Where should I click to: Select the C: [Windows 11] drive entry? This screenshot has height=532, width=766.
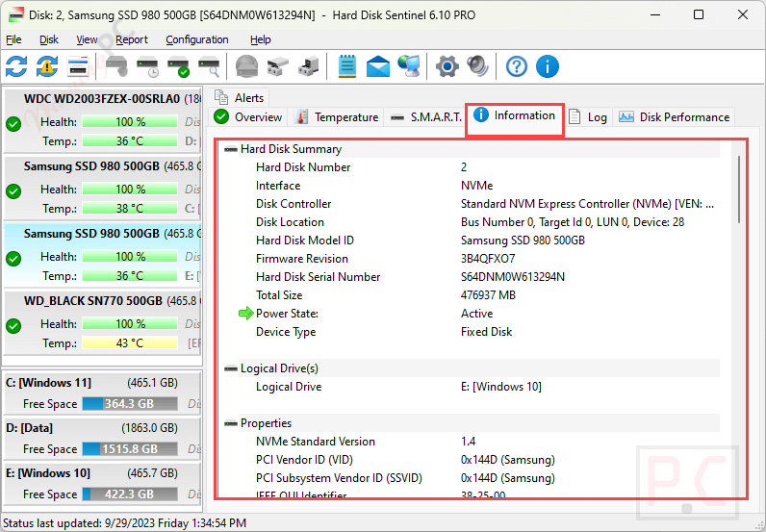pos(102,393)
